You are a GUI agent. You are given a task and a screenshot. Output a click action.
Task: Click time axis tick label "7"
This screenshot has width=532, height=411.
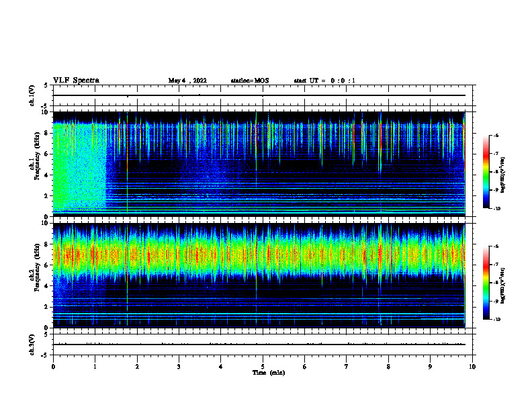(x=347, y=367)
